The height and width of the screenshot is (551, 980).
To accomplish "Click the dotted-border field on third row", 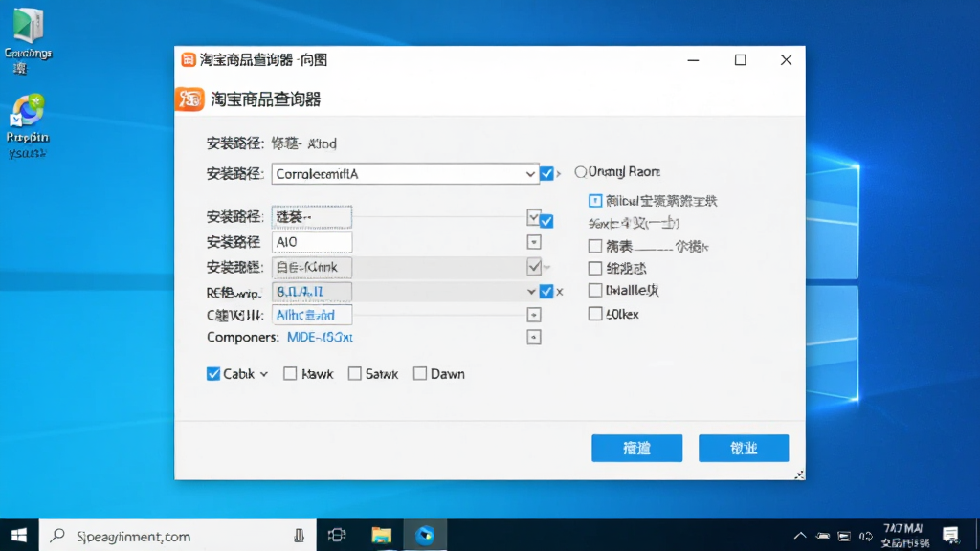I will pos(312,217).
